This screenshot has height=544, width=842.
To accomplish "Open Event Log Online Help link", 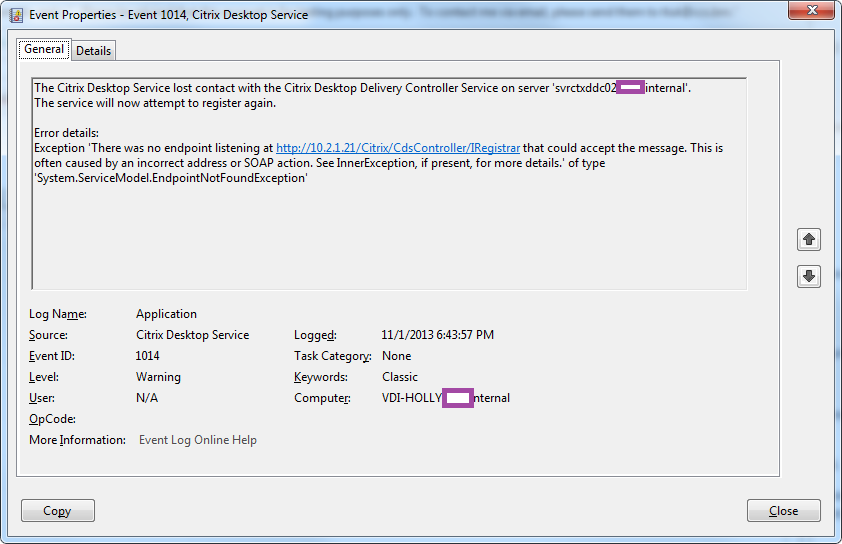I will click(x=198, y=440).
